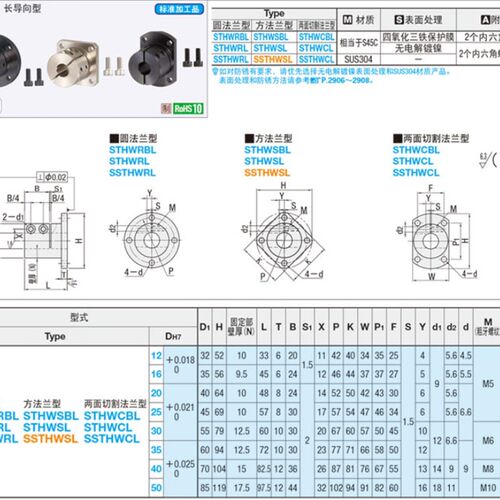Screen dimensions: 500x500
Task: Click the M10 thread size cell
Action: coord(488,488)
